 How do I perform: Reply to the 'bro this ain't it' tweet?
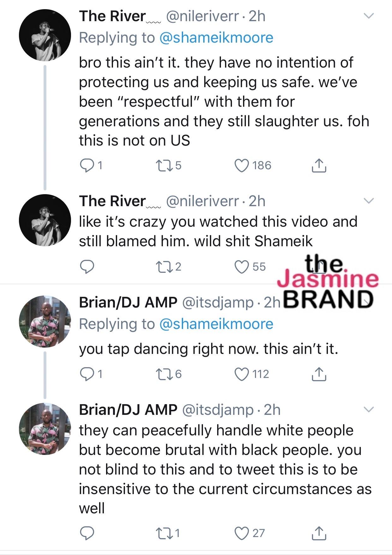[87, 165]
